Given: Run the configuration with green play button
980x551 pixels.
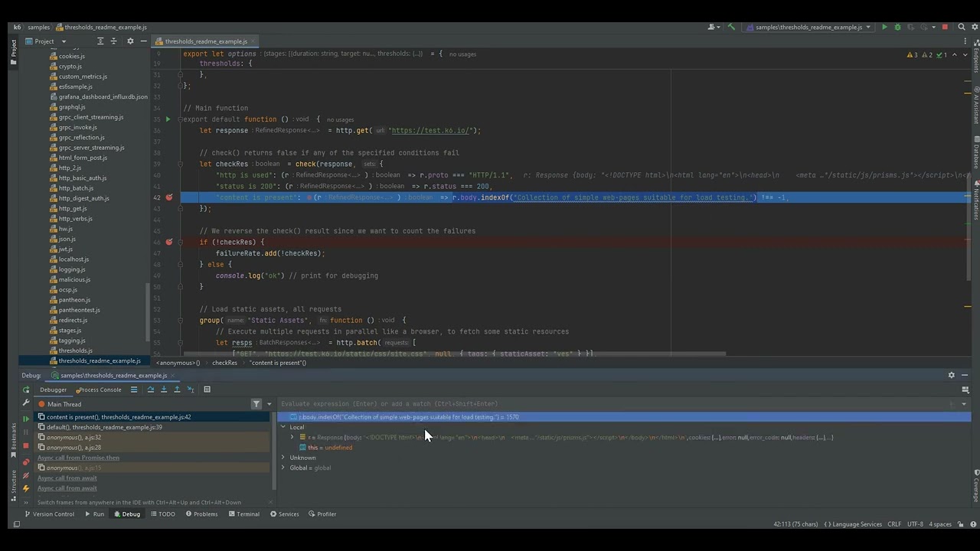Looking at the screenshot, I should [x=884, y=28].
